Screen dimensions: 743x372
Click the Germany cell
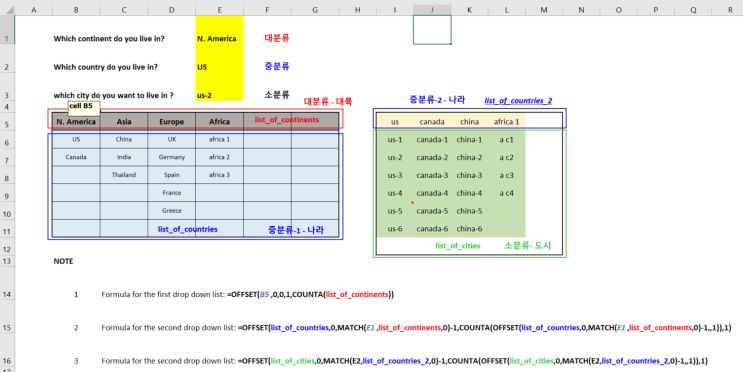[172, 157]
